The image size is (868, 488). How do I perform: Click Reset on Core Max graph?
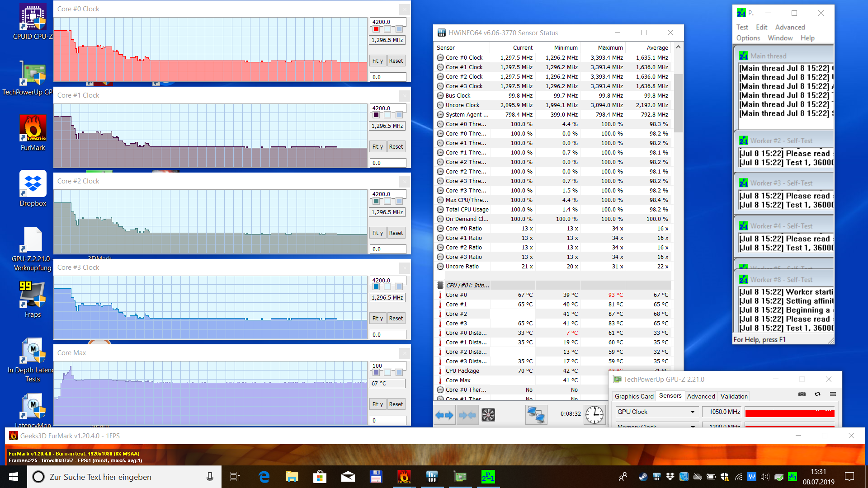coord(396,404)
